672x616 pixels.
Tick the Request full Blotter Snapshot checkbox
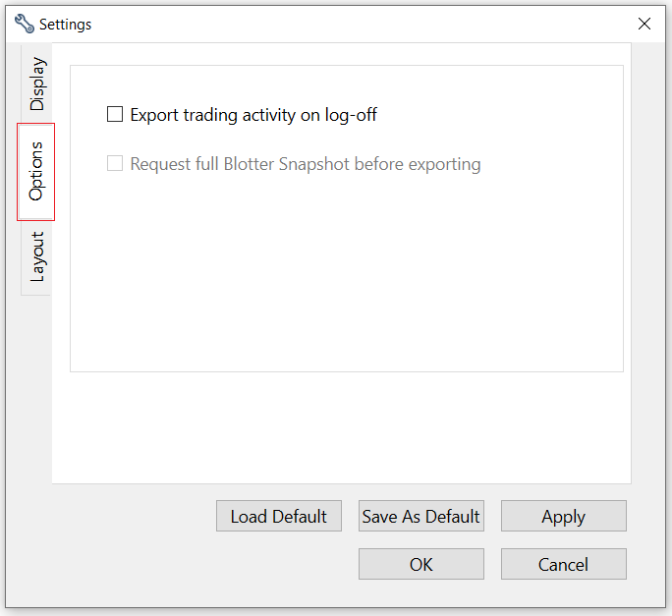115,164
